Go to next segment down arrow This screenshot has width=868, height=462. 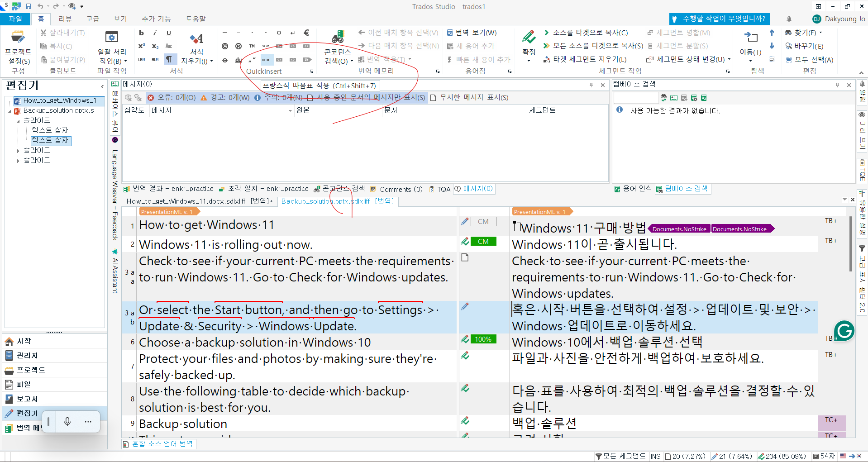(772, 46)
